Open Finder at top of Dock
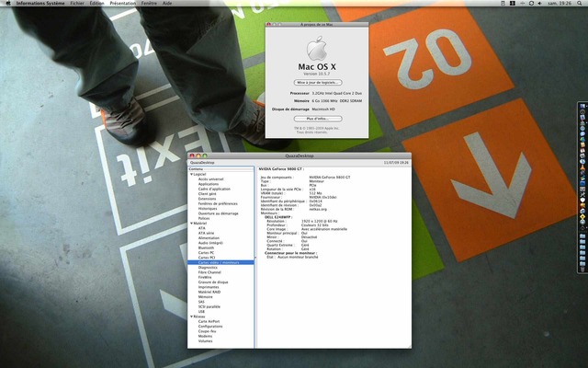588x368 pixels. [582, 107]
